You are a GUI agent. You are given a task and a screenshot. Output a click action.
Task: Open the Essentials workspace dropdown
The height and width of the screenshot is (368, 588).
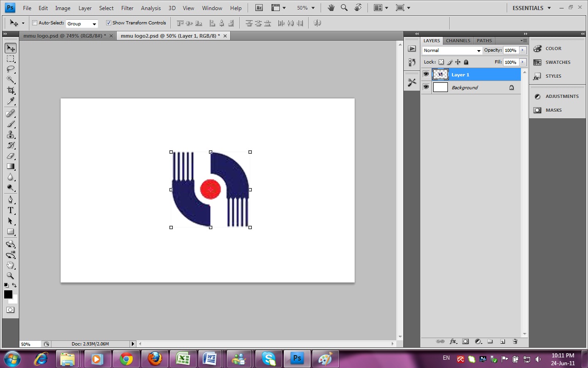click(531, 8)
